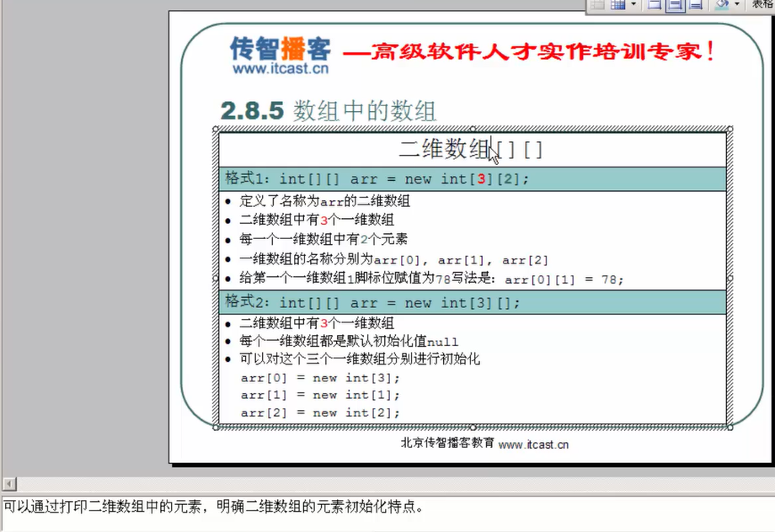Click the bullet '每个一维数组都是默认初始化值null'

click(x=349, y=341)
